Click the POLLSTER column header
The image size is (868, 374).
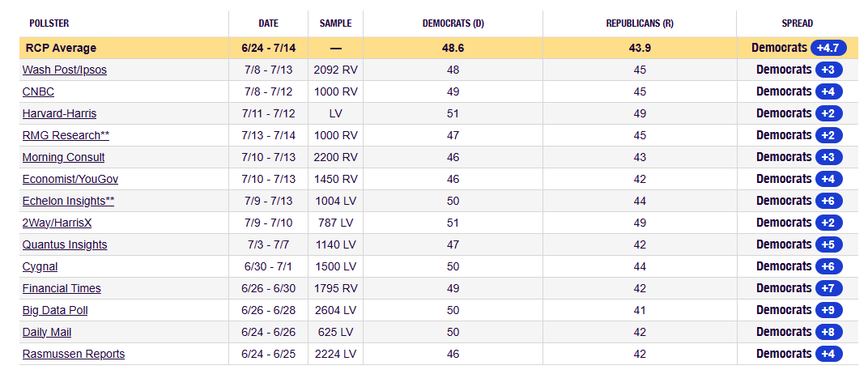coord(49,23)
